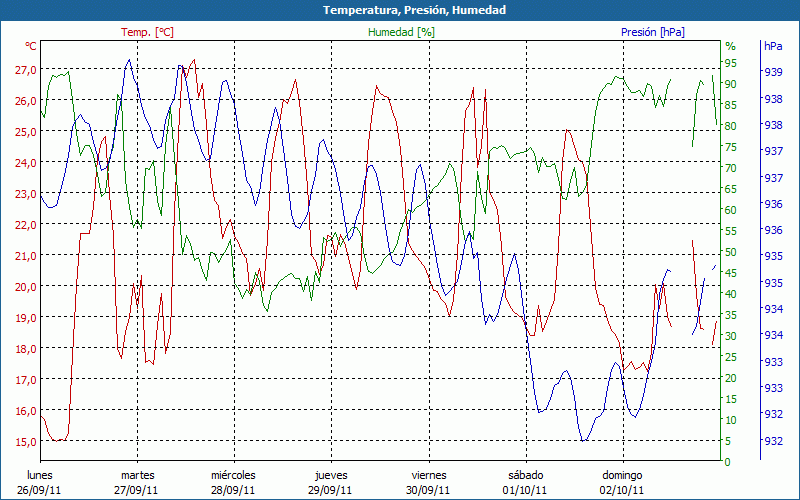This screenshot has height=500, width=800.
Task: Click the 26/09/11 date label
Action: 39,490
